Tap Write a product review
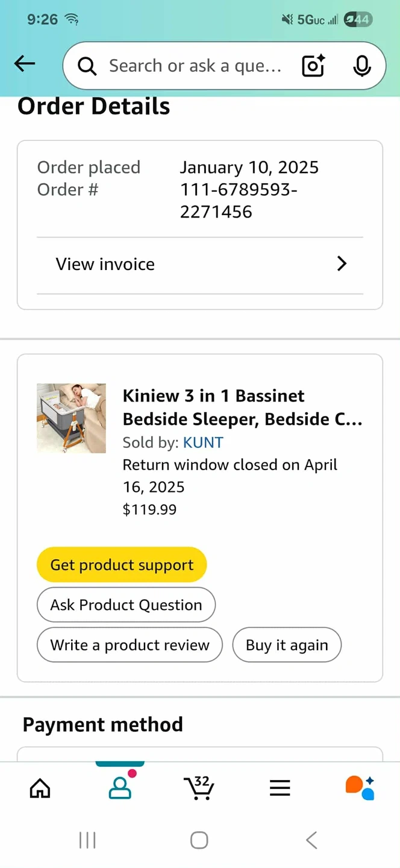Image resolution: width=400 pixels, height=868 pixels. [130, 645]
